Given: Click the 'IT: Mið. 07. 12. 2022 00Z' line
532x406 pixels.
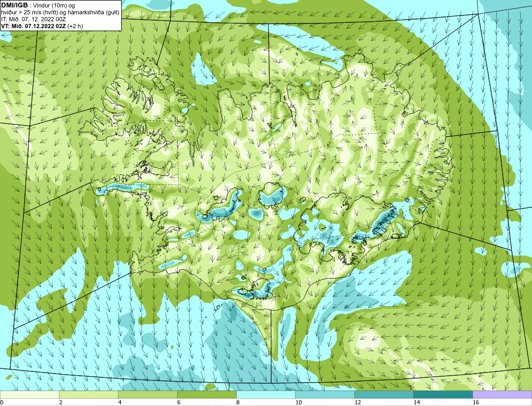Looking at the screenshot, I should click(33, 19).
